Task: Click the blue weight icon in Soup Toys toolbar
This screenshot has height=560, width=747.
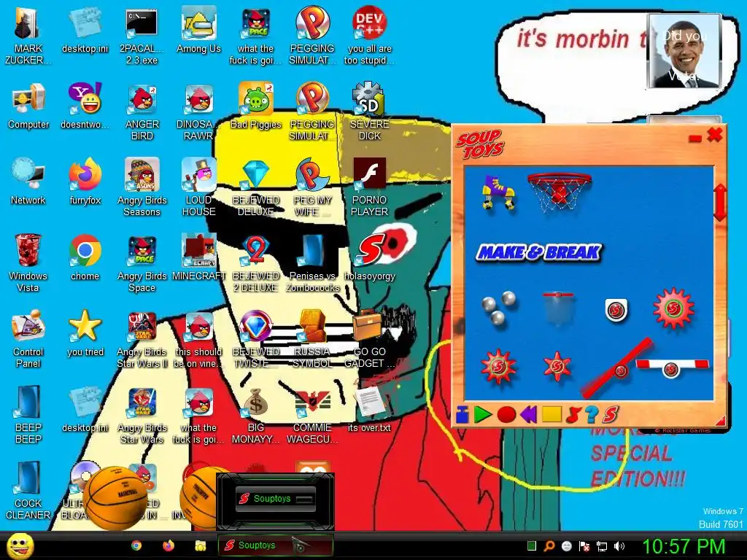Action: (462, 415)
